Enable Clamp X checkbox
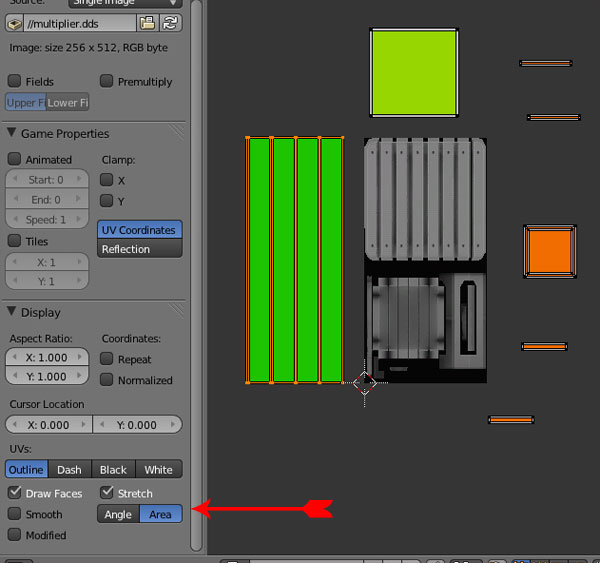This screenshot has width=600, height=563. [107, 181]
